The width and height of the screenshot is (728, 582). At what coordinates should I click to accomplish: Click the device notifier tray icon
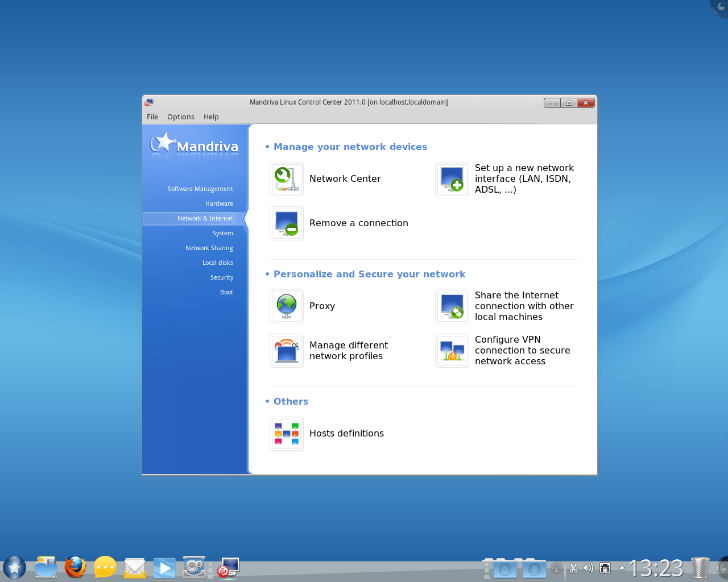tap(606, 568)
